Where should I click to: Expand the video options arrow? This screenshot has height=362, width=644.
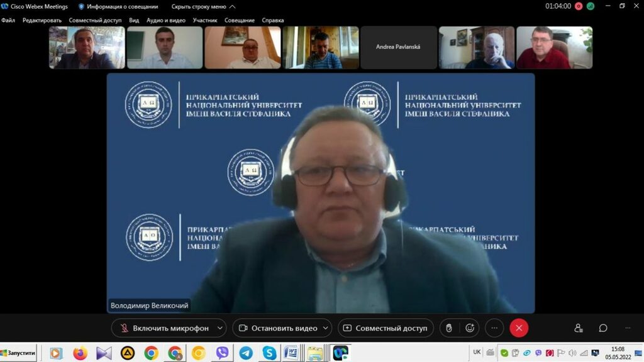pyautogui.click(x=325, y=328)
